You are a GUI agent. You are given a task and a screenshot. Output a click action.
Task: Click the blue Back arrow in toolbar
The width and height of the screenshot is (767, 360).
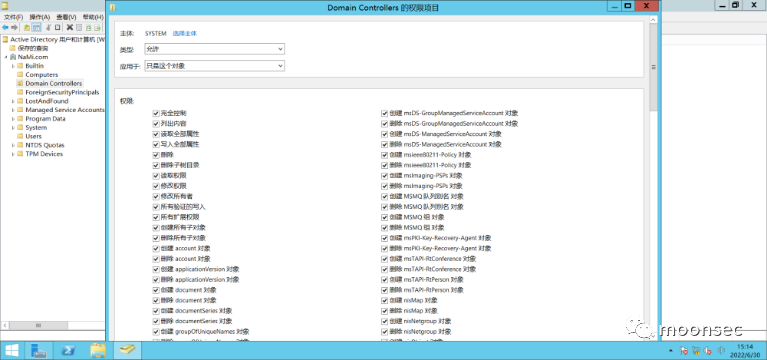click(x=5, y=27)
